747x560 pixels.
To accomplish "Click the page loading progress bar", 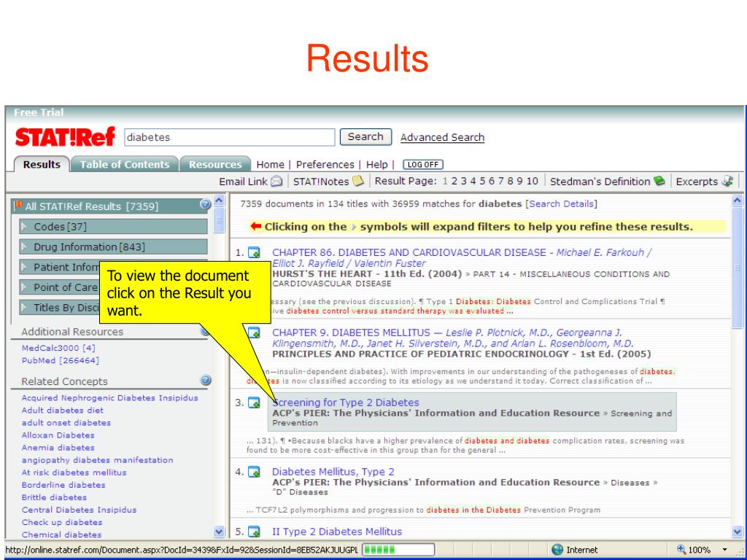I will [x=398, y=550].
